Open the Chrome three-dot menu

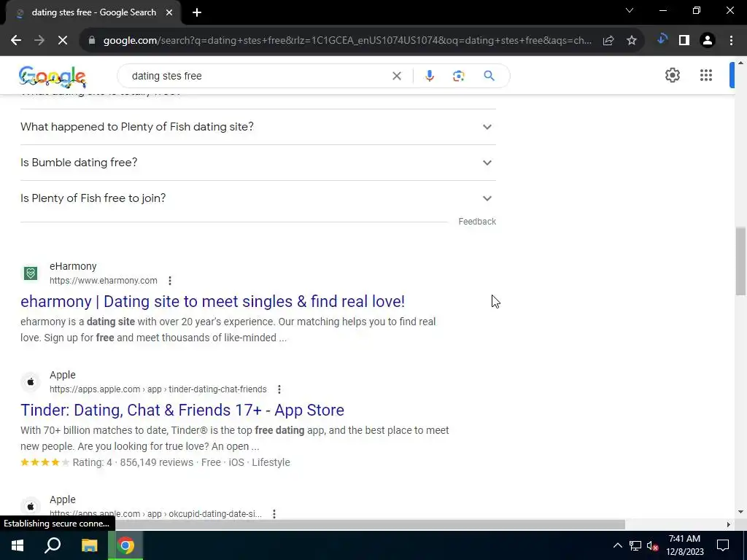(x=731, y=41)
